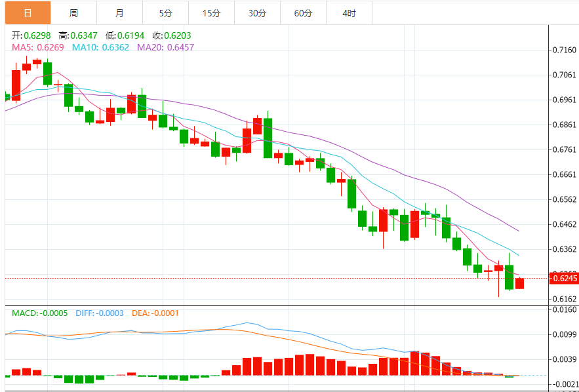Click the DIFF value label
The width and height of the screenshot is (579, 392).
pos(98,313)
